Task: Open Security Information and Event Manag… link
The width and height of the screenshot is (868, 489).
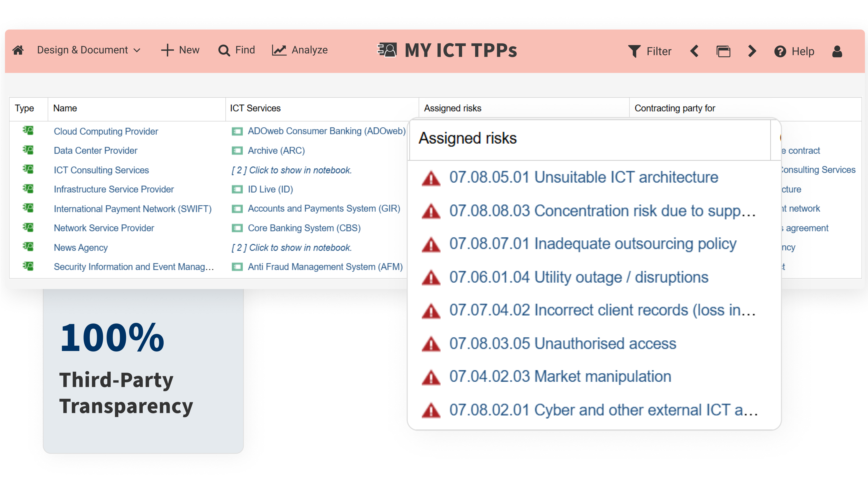Action: point(134,267)
